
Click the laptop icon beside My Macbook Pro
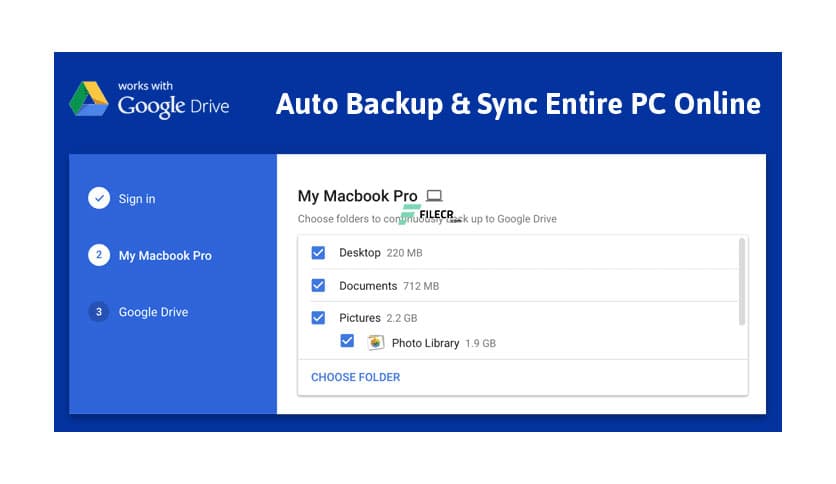tap(435, 196)
